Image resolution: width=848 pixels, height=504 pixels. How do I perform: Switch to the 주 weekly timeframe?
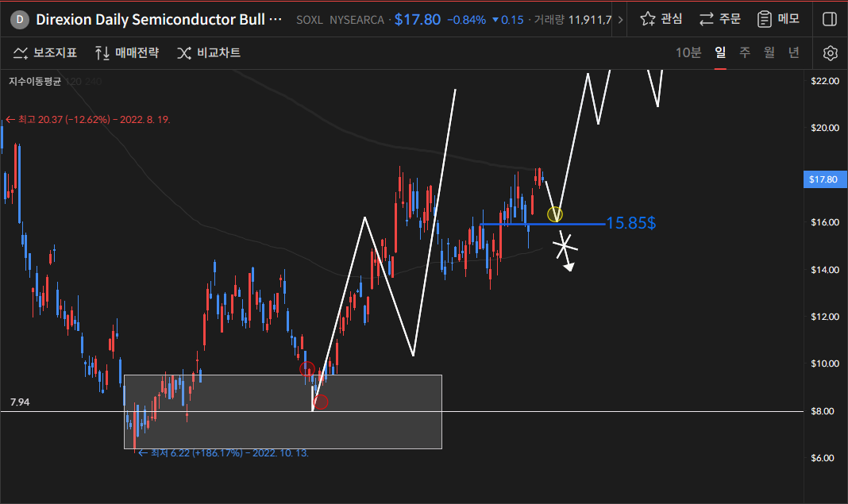click(745, 52)
